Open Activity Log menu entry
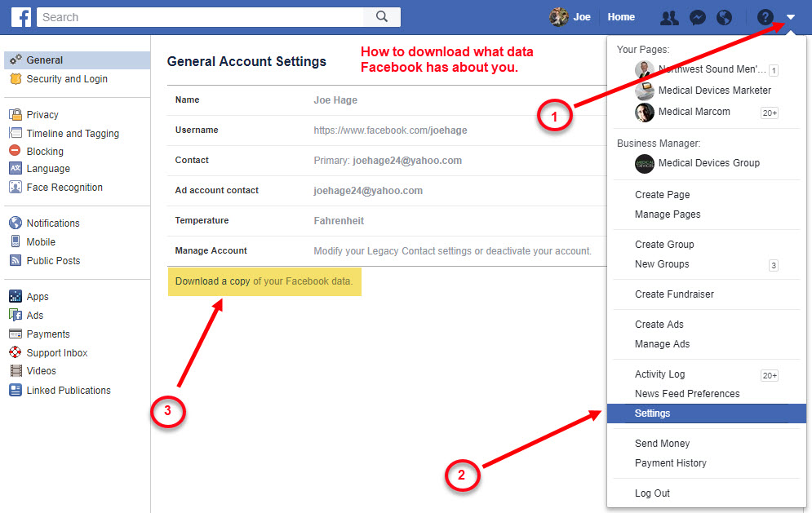Image resolution: width=812 pixels, height=513 pixels. pos(659,374)
